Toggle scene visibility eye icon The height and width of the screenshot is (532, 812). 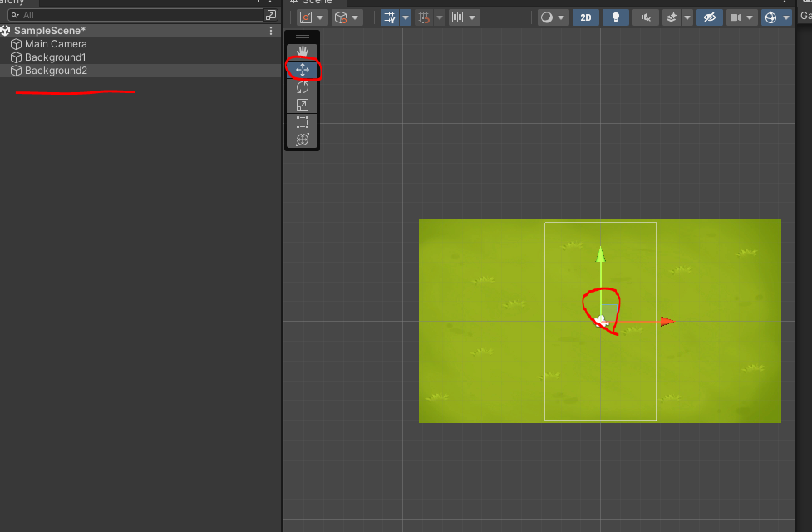pos(709,17)
